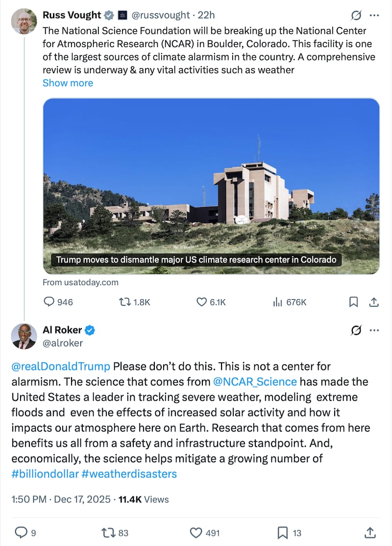Visit the usatoday.com source link
The height and width of the screenshot is (546, 392).
80,282
